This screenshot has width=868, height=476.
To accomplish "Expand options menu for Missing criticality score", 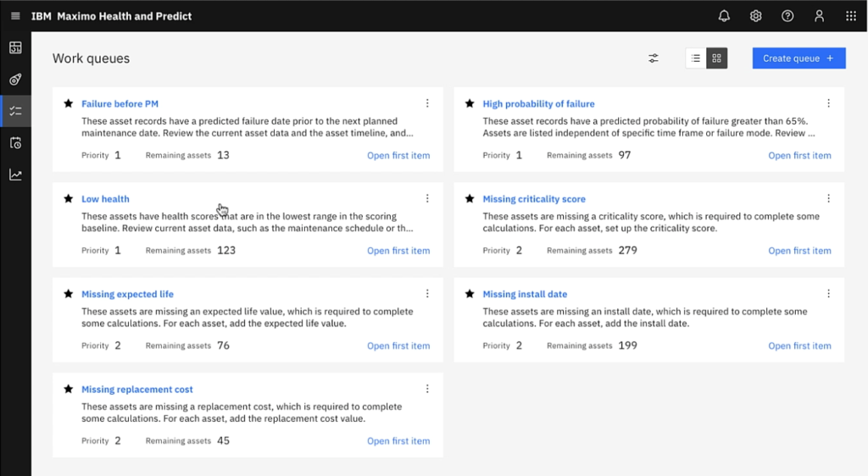I will (828, 199).
